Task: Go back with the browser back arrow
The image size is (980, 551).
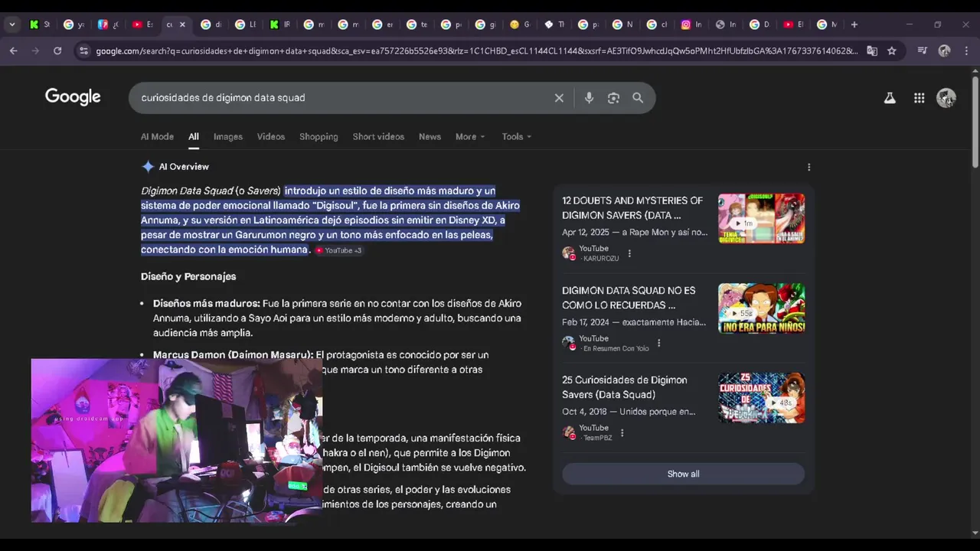Action: tap(14, 51)
